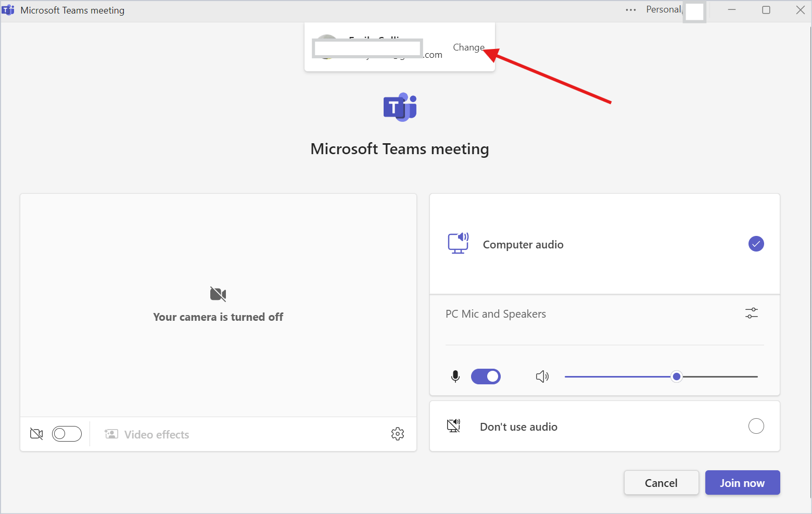Screen dimensions: 812x514
Task: Click the Teams logo in title bar
Action: [8, 10]
